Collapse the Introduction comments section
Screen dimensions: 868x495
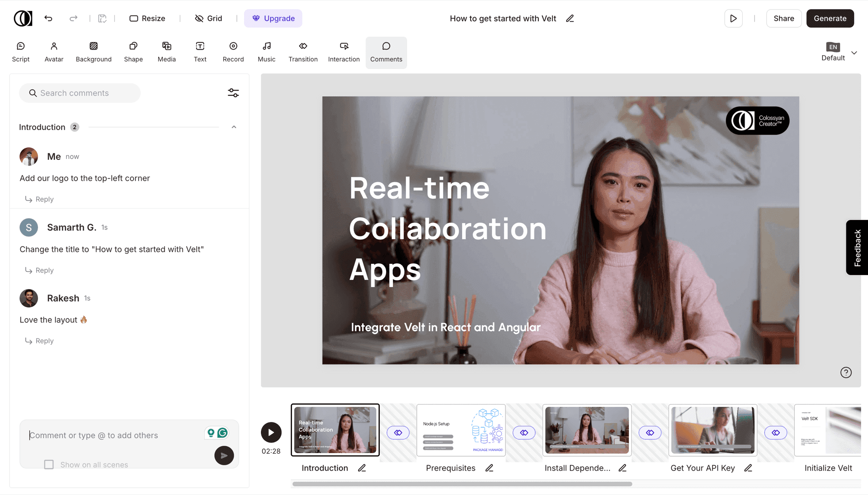(x=234, y=127)
